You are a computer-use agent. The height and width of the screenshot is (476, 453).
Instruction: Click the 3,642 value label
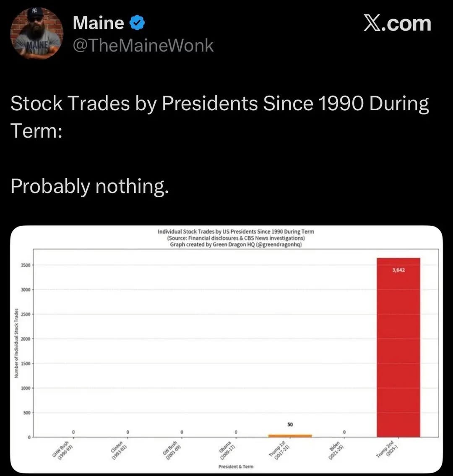pos(398,270)
